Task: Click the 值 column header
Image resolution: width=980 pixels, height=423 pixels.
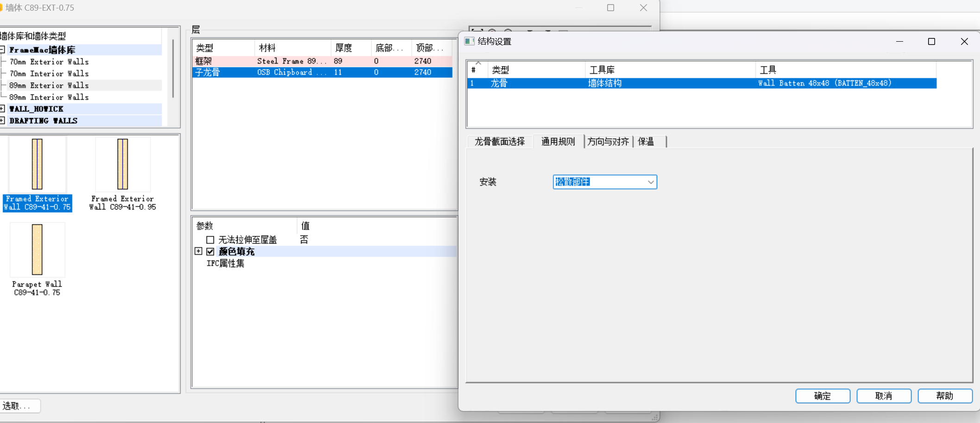Action: coord(377,226)
